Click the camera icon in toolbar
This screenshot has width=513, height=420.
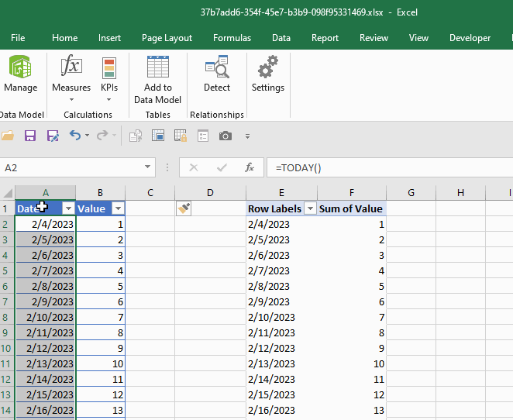click(226, 136)
